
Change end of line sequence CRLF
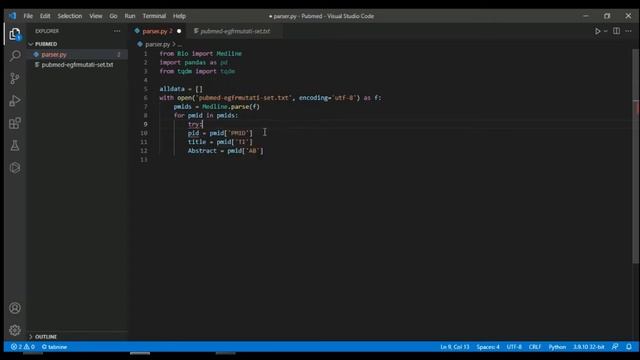535,347
